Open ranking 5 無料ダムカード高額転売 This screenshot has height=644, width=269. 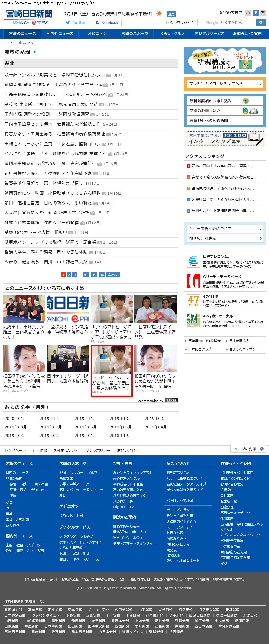click(x=223, y=211)
